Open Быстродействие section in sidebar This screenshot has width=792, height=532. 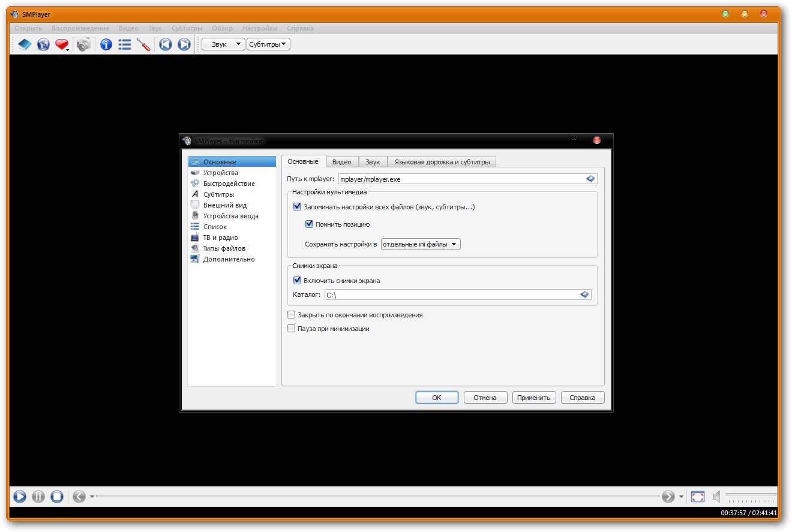point(232,184)
